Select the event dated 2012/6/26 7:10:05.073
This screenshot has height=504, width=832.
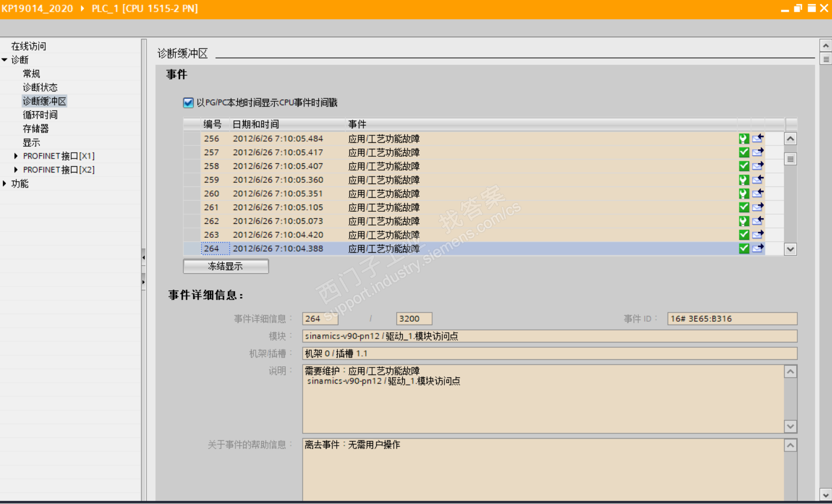coord(483,221)
